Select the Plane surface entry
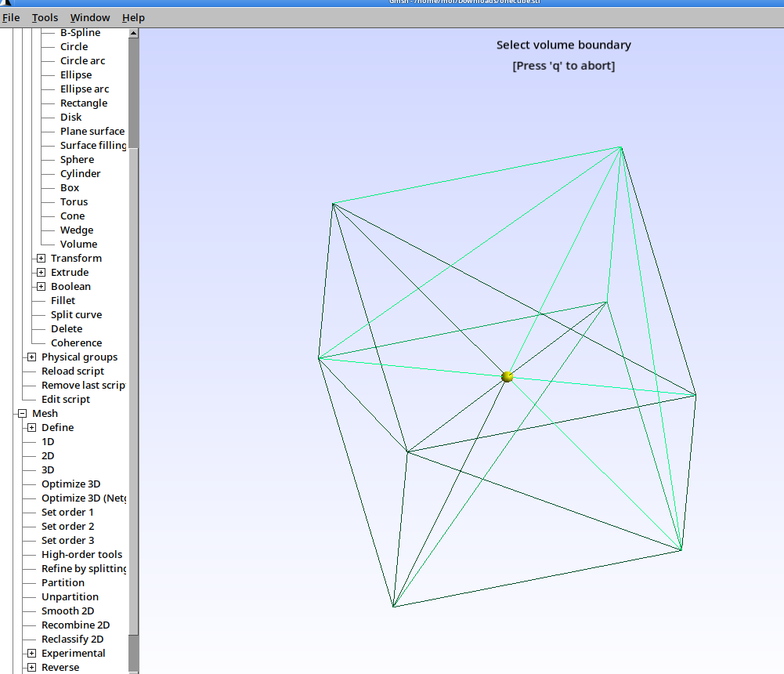 (x=92, y=131)
